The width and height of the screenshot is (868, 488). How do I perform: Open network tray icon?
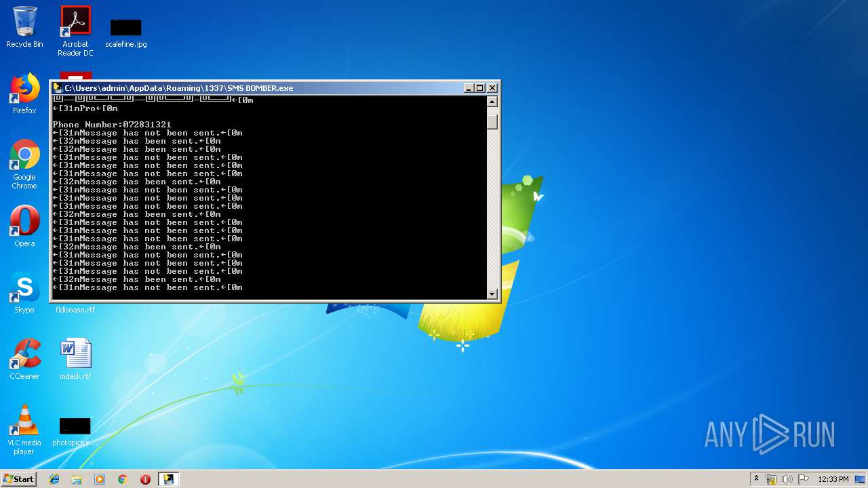(771, 479)
